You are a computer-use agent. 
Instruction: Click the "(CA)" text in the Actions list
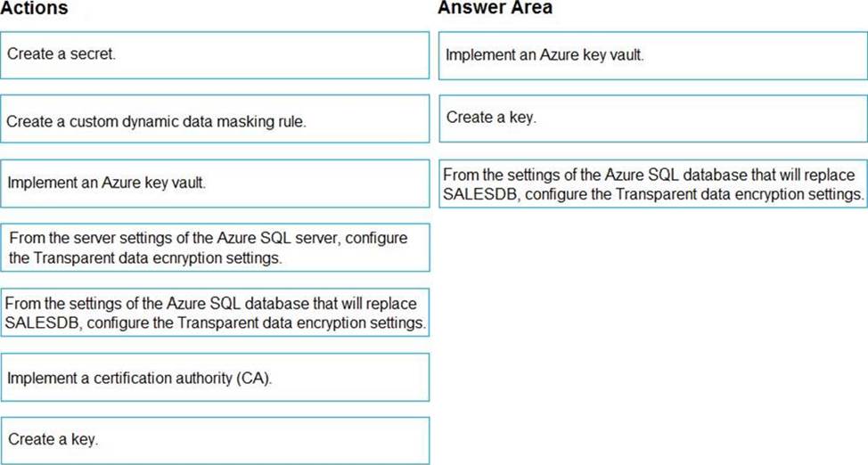point(254,378)
